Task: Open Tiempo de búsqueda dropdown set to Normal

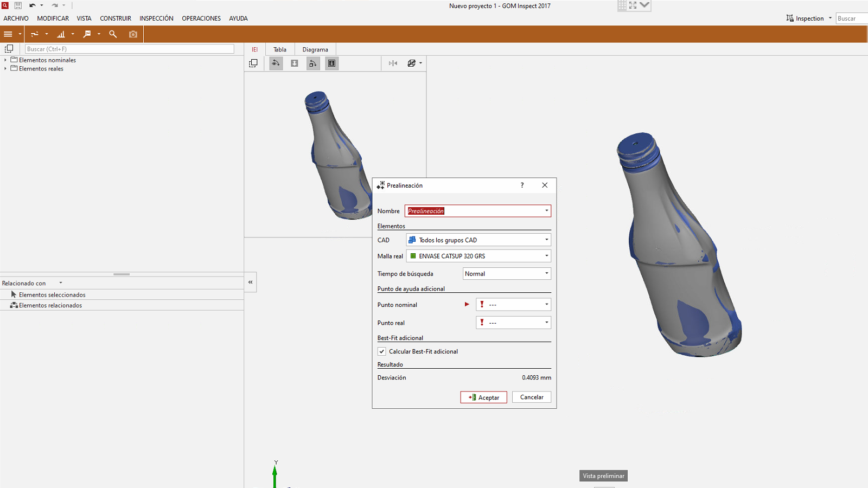Action: point(506,274)
